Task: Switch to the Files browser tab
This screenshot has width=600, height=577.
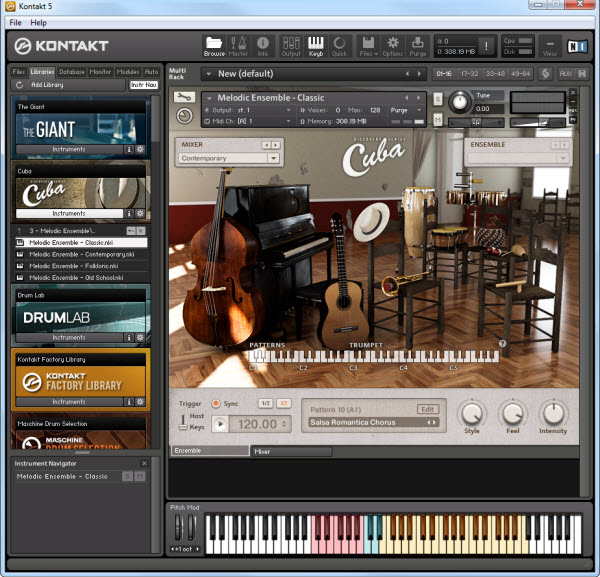Action: pos(18,72)
